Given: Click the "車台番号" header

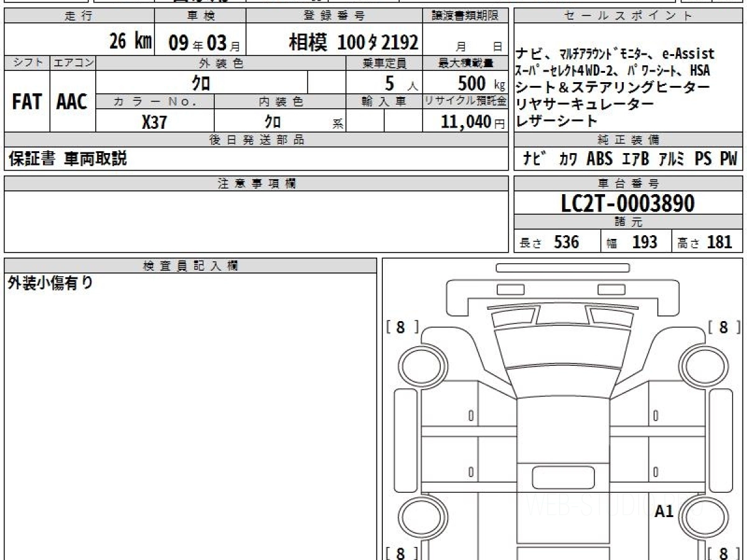Looking at the screenshot, I should click(628, 183).
